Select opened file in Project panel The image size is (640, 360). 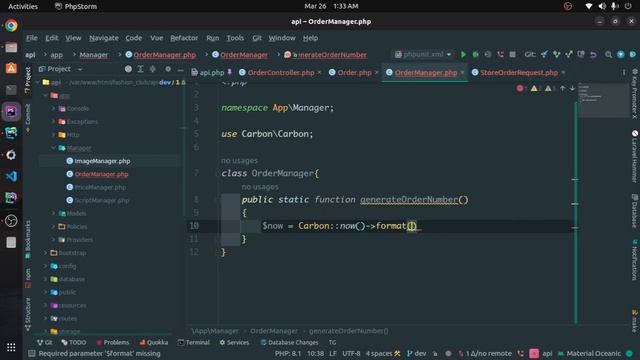tap(128, 69)
